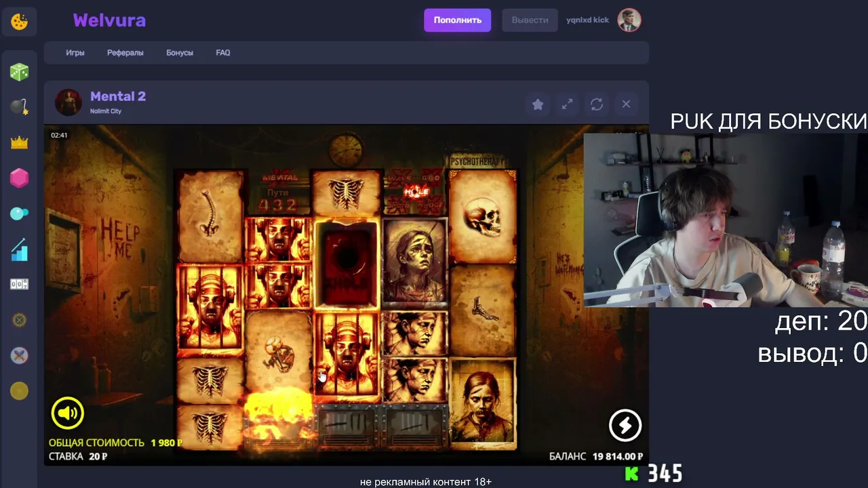This screenshot has height=488, width=868.
Task: Click the Mental 2 game title
Action: coord(118,96)
